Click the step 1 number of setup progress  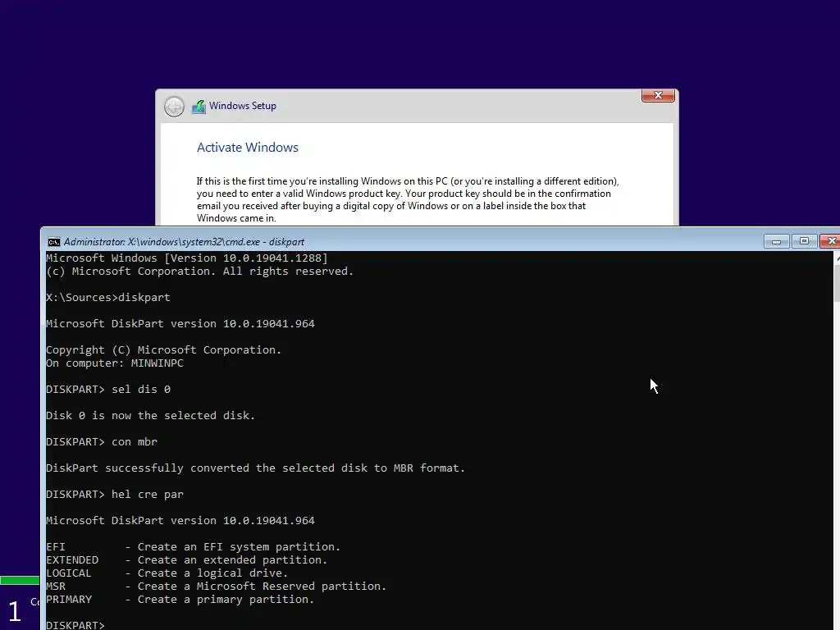(15, 611)
